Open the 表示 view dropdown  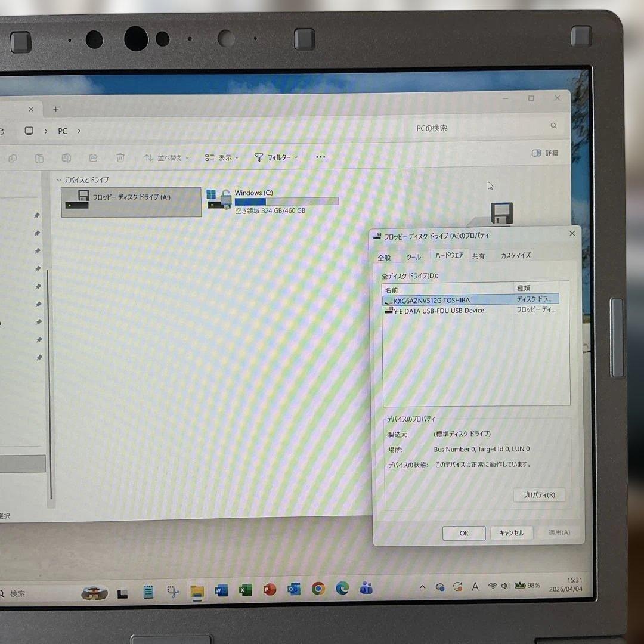222,157
